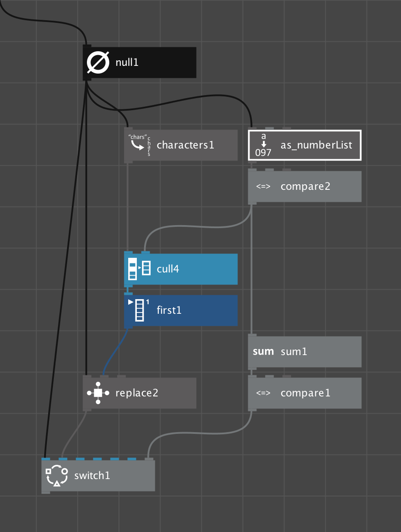Click the input port atop null1
This screenshot has width=401, height=532.
(x=87, y=46)
